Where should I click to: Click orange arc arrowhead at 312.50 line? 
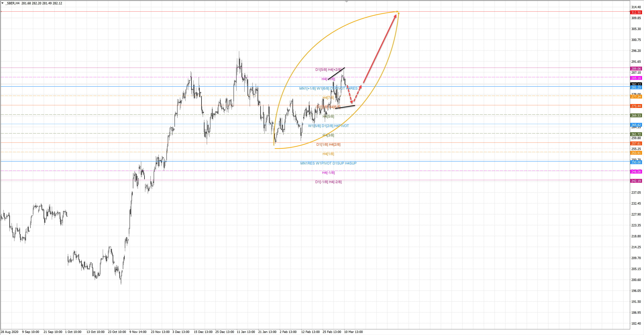tap(398, 12)
